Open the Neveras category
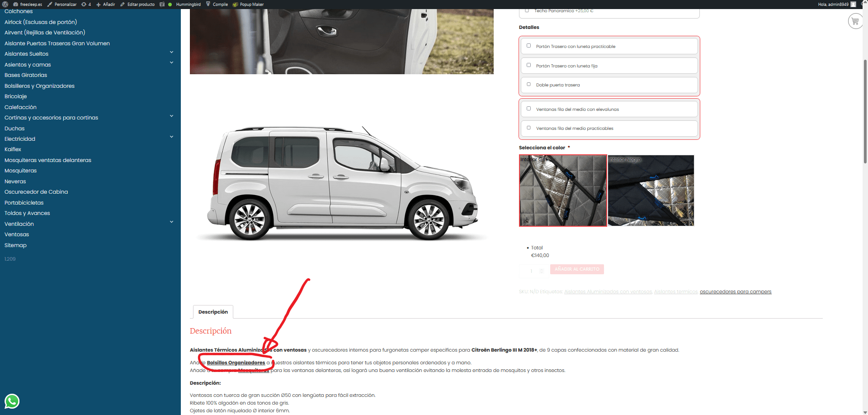Viewport: 868px width, 415px height. tap(15, 181)
